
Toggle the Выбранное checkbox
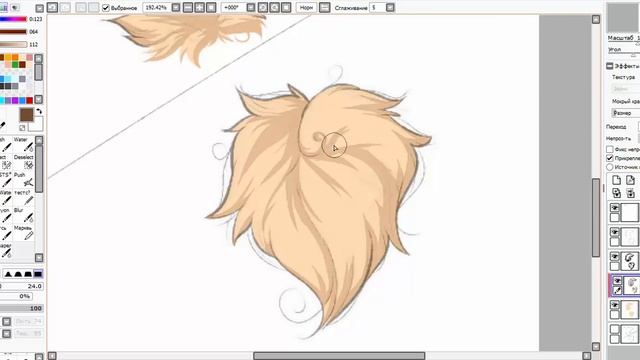(106, 8)
